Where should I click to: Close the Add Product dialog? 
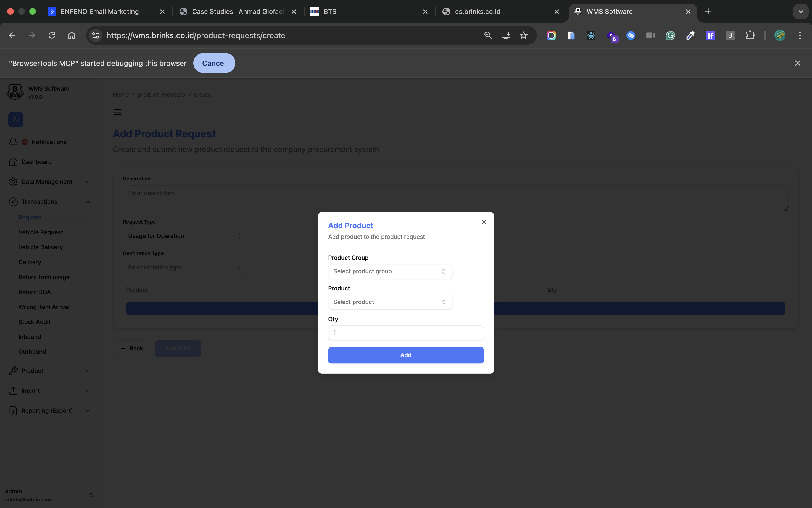[x=484, y=222]
